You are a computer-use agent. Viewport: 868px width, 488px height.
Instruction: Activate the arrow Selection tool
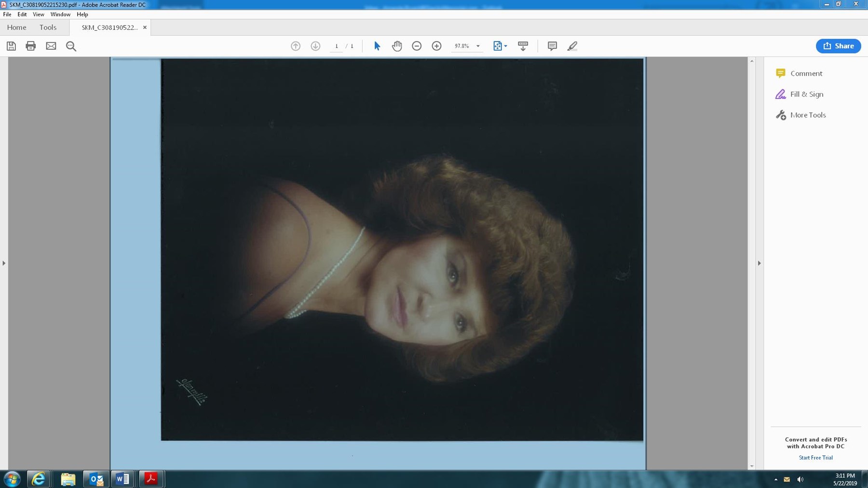pos(377,46)
